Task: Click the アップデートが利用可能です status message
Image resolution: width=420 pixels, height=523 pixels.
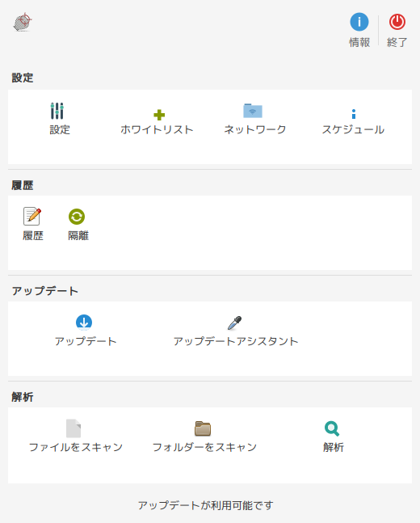Action: pyautogui.click(x=206, y=505)
